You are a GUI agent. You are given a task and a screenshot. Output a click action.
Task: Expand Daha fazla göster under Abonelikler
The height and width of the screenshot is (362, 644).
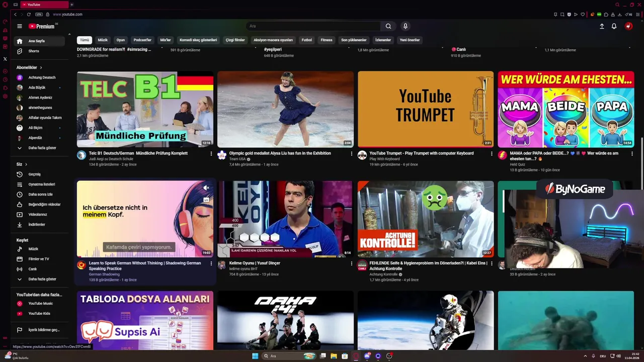(x=40, y=148)
